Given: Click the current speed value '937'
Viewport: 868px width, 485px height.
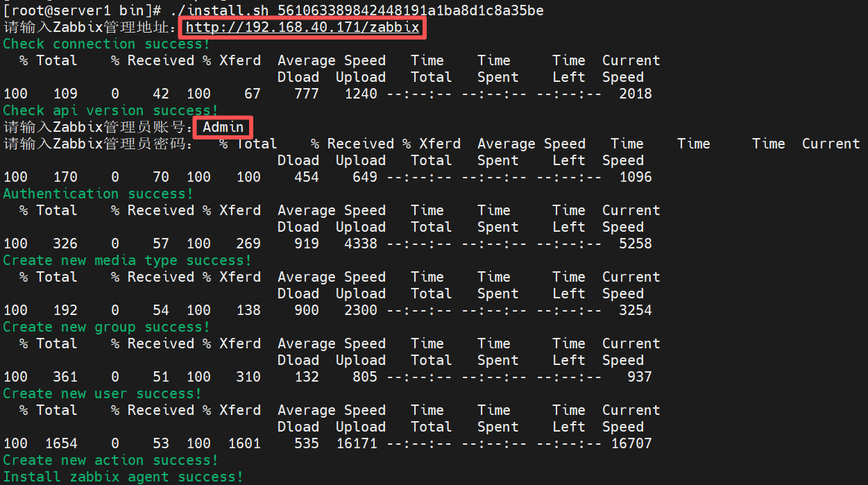Looking at the screenshot, I should pos(640,377).
